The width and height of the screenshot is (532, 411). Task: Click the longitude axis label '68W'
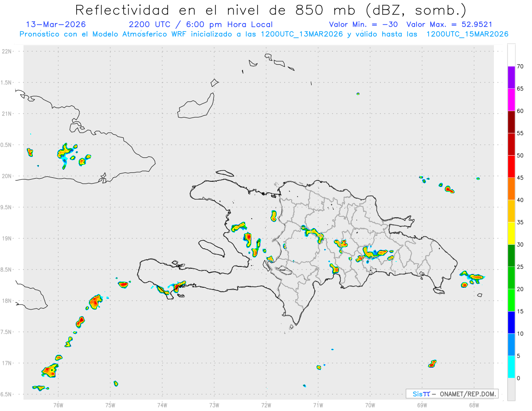[474, 405]
